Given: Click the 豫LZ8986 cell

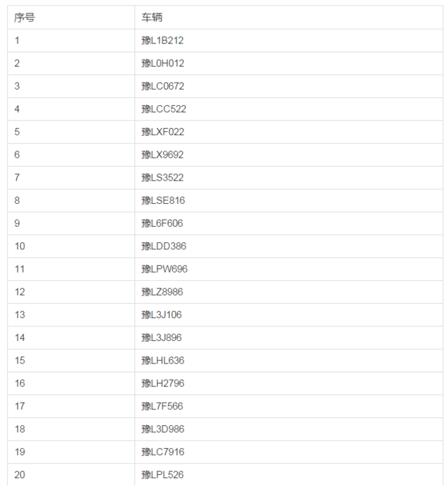Looking at the screenshot, I should point(162,292).
